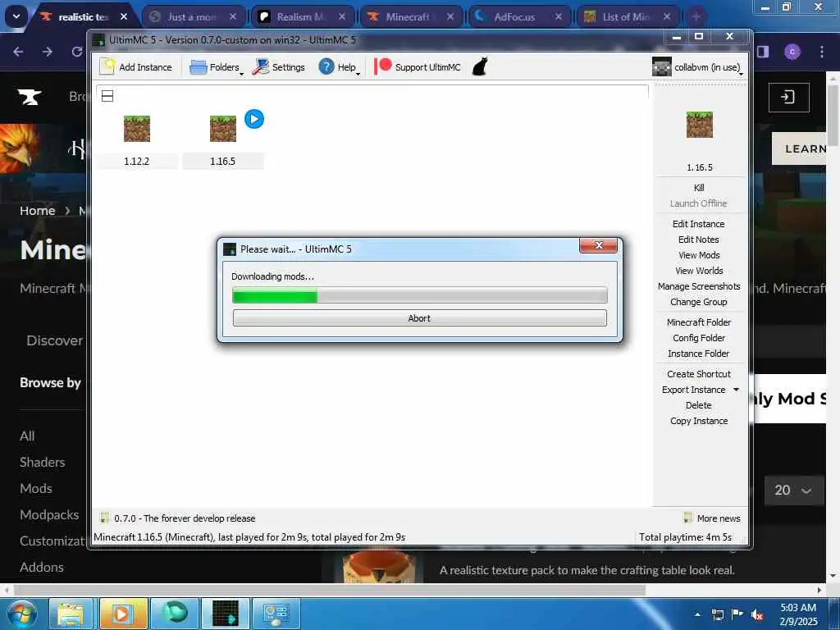This screenshot has height=630, width=840.
Task: Expand the Export Instance dropdown arrow
Action: [x=736, y=390]
